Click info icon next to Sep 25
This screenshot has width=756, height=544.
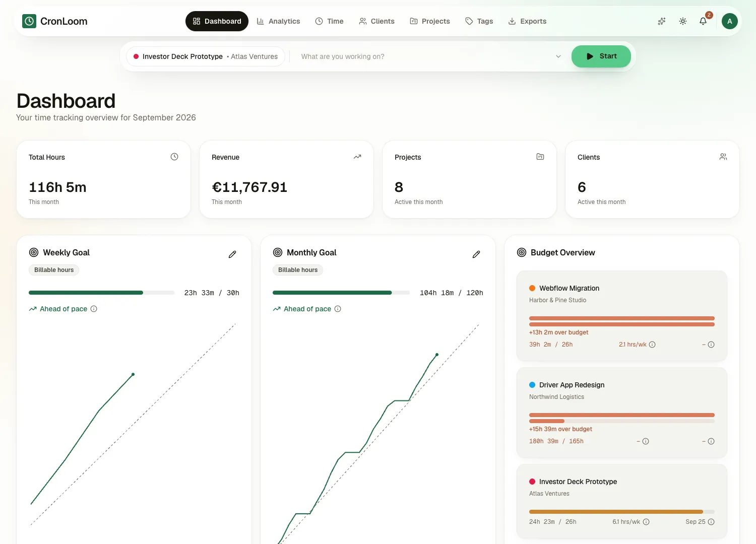711,522
